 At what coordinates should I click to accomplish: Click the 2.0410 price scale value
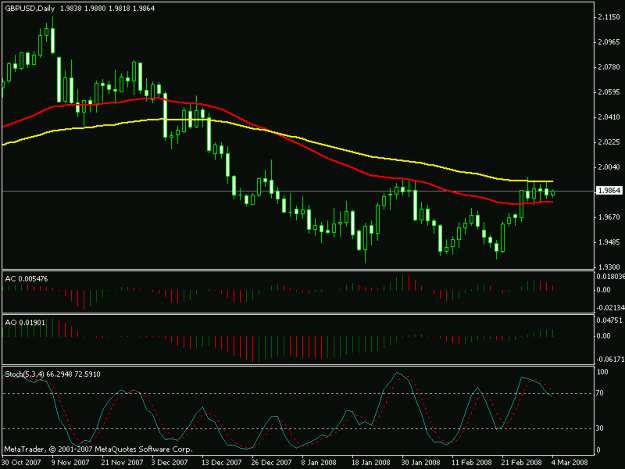(x=609, y=117)
